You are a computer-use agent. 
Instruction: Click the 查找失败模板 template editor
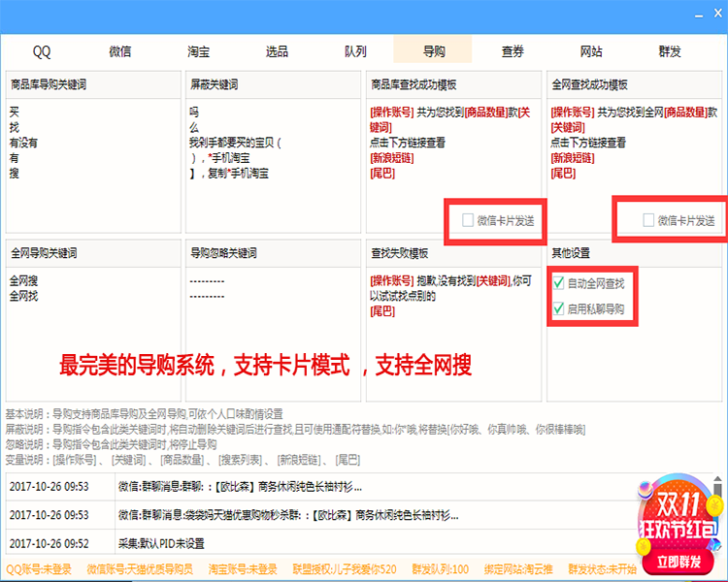(x=453, y=334)
